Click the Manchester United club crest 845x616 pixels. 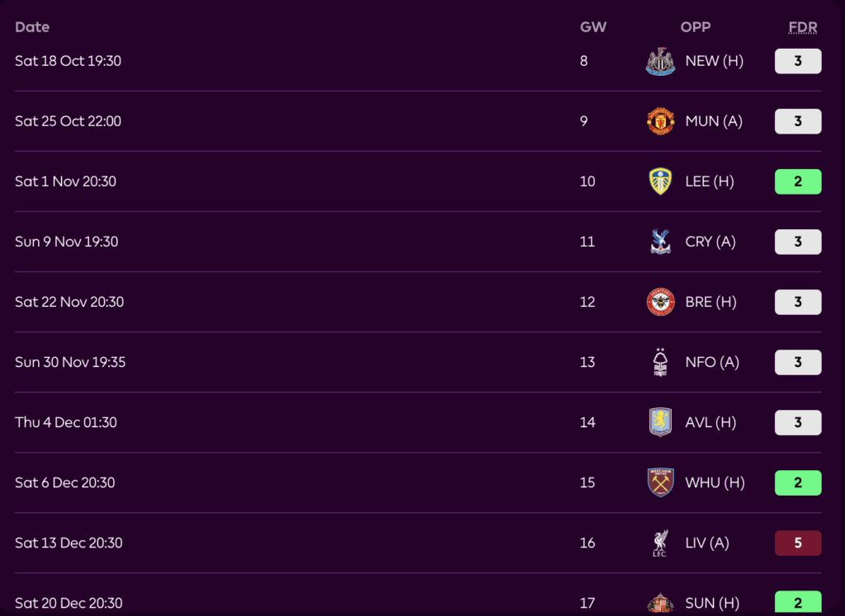(660, 121)
